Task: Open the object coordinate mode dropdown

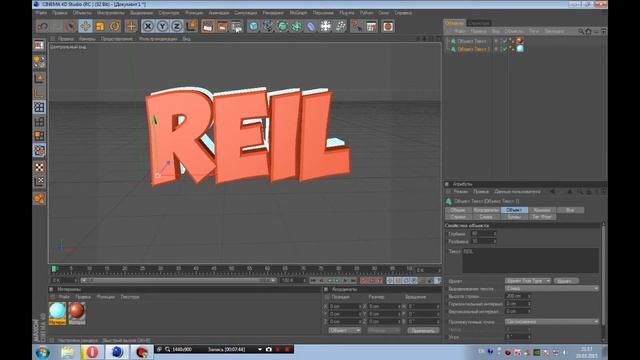Action: [x=344, y=330]
